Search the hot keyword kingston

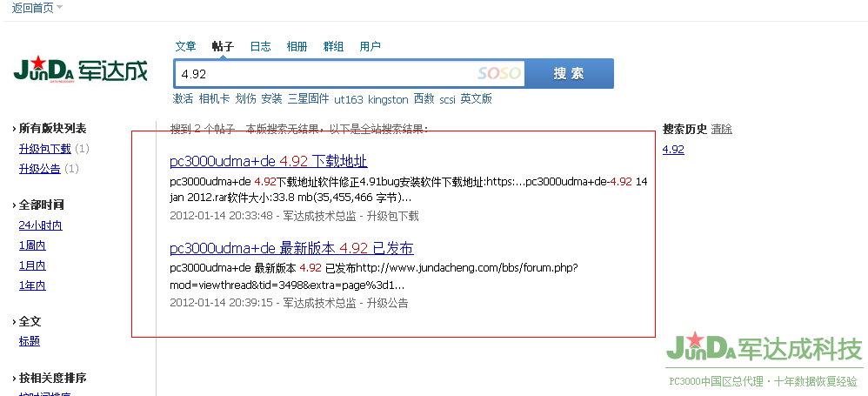(x=388, y=100)
